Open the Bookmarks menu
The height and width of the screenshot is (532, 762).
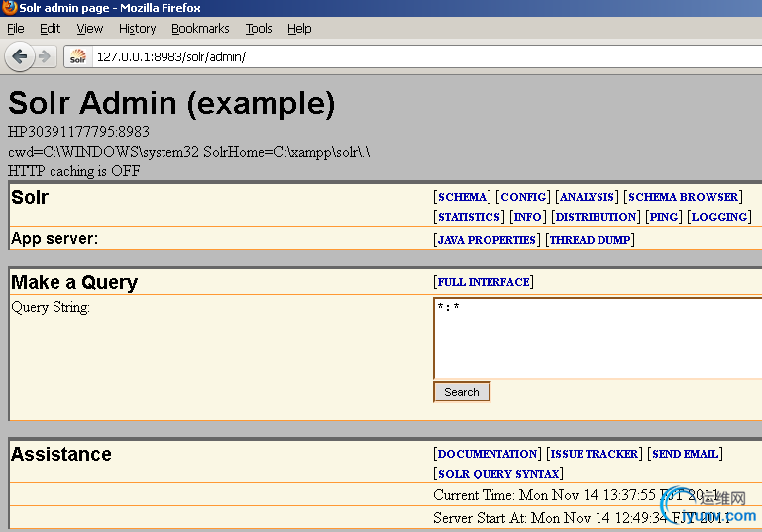pyautogui.click(x=200, y=29)
